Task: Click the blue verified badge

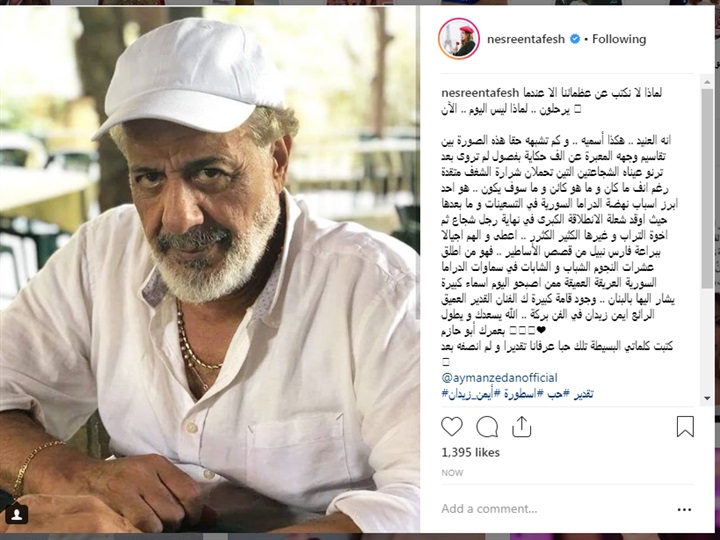Action: tap(575, 39)
